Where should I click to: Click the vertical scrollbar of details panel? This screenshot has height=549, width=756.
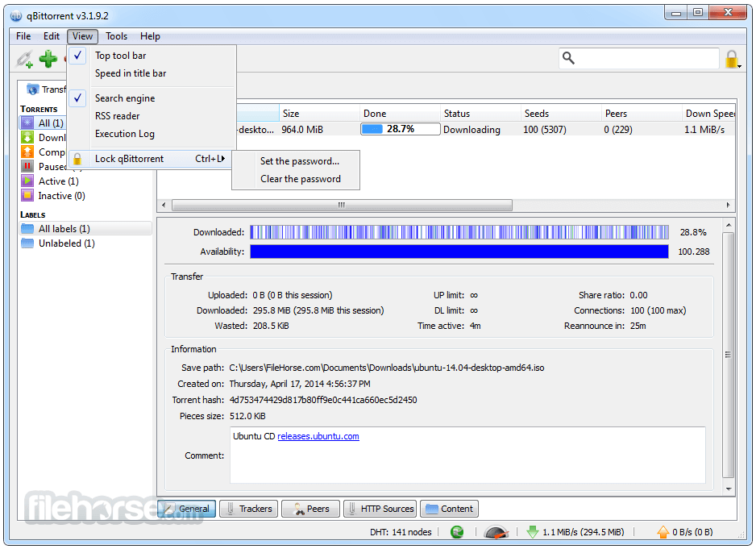[729, 355]
